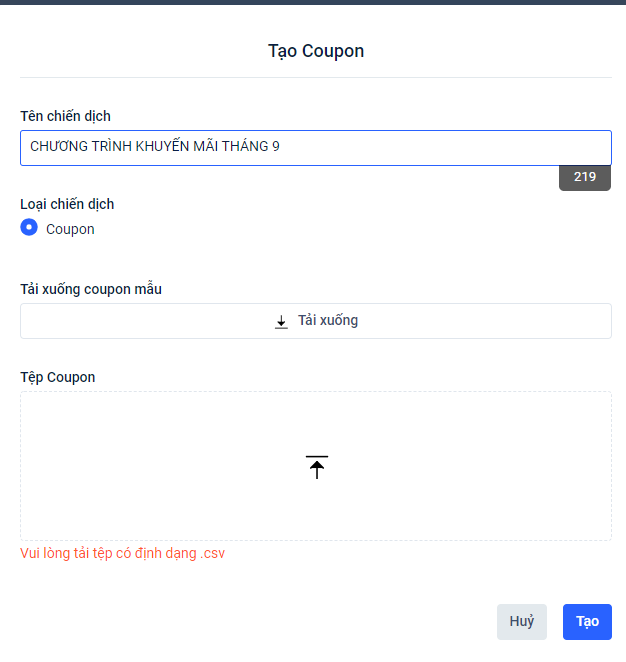
Task: Click the red .csv format warning message
Action: (x=122, y=553)
